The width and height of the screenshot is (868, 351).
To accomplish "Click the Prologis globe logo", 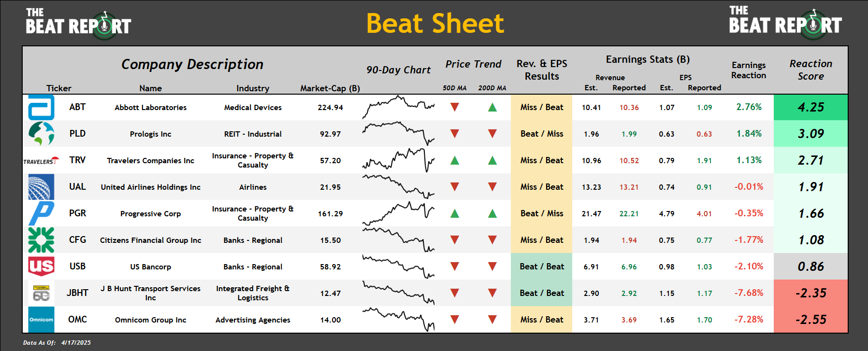I will click(41, 134).
